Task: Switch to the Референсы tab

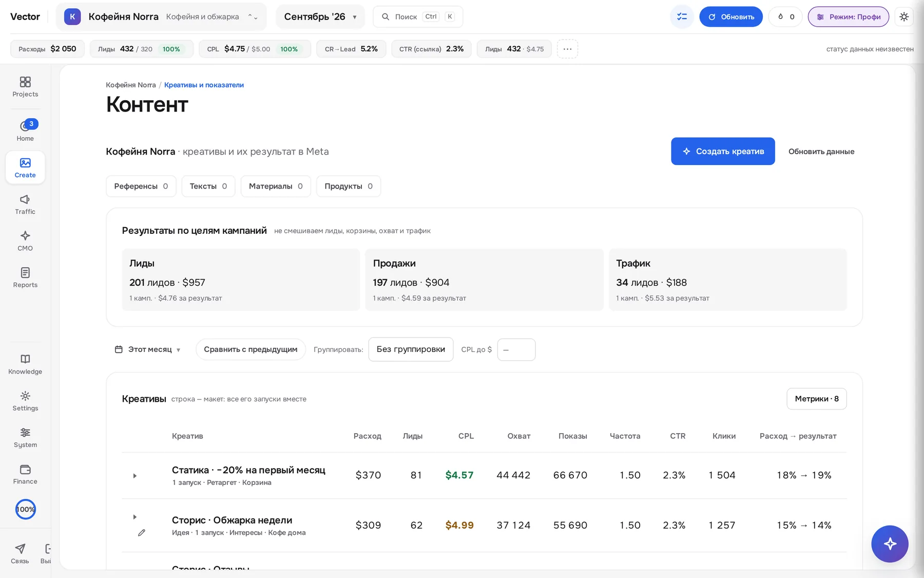Action: click(141, 186)
